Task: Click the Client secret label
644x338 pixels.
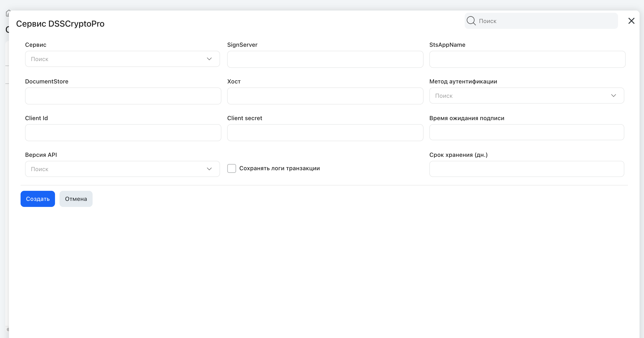Action: pos(244,118)
